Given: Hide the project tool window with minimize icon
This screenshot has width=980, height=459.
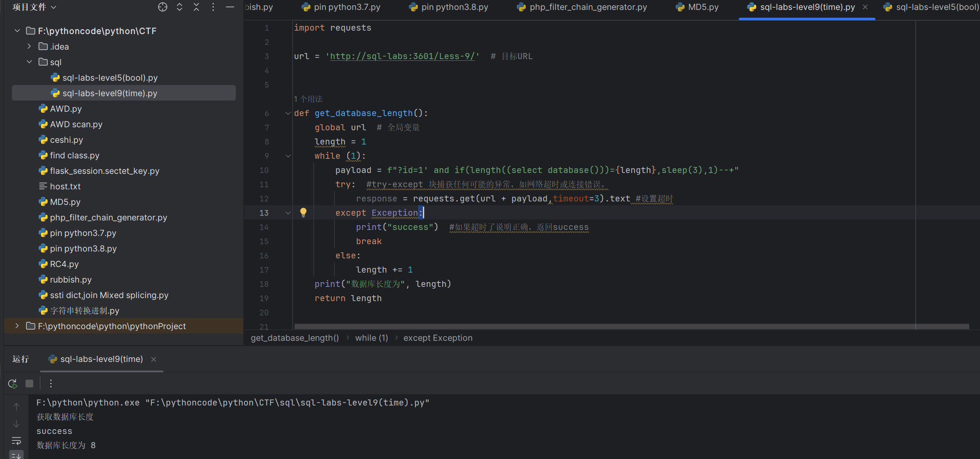Looking at the screenshot, I should (230, 7).
